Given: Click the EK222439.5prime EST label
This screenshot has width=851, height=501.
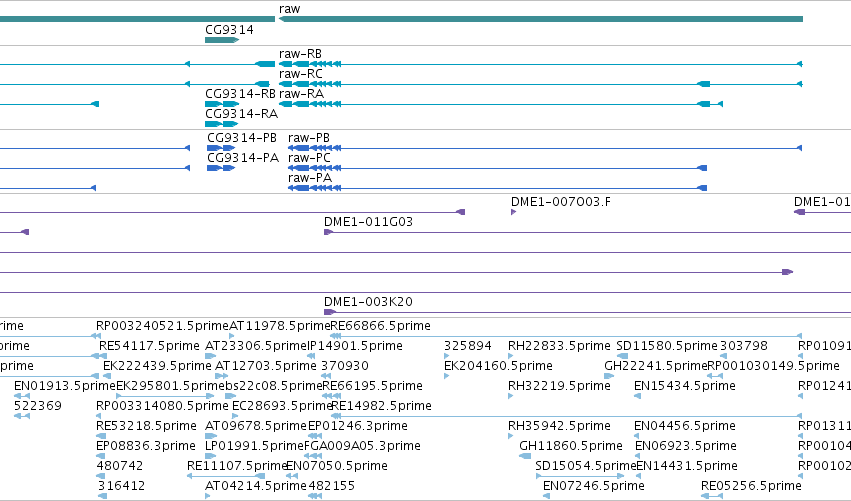Looking at the screenshot, I should [157, 366].
